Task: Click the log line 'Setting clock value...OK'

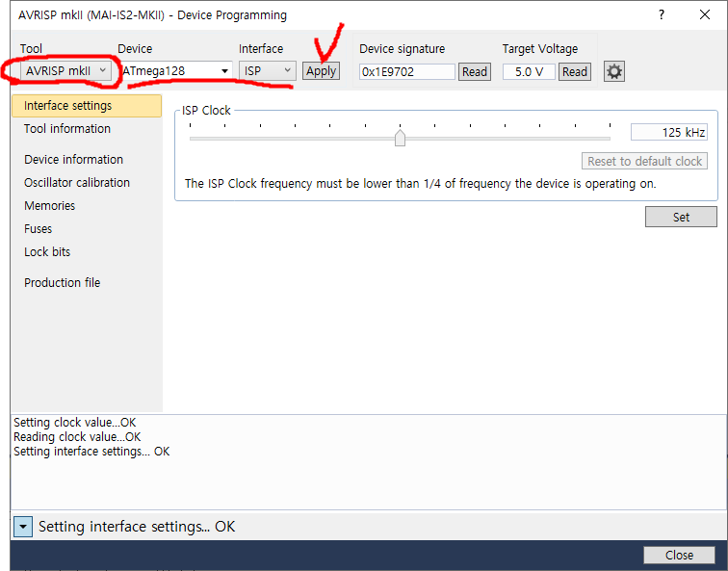Action: tap(75, 423)
